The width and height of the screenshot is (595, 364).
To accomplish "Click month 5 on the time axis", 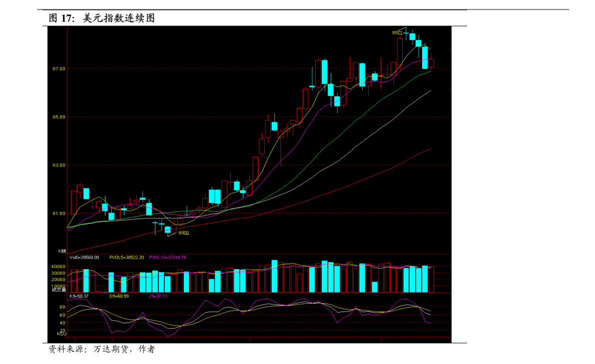I will 249,341.
